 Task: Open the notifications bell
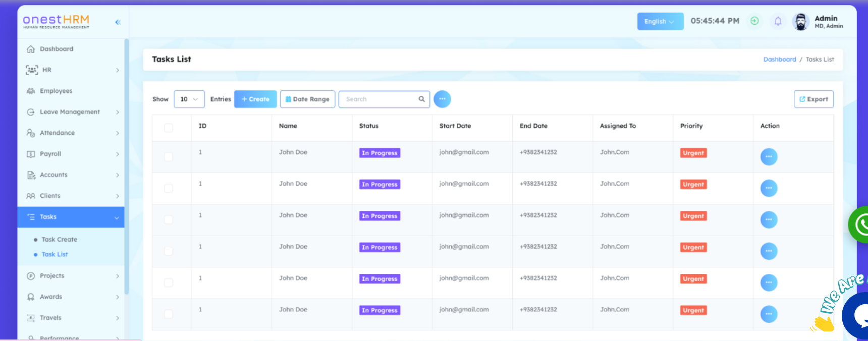click(x=778, y=21)
